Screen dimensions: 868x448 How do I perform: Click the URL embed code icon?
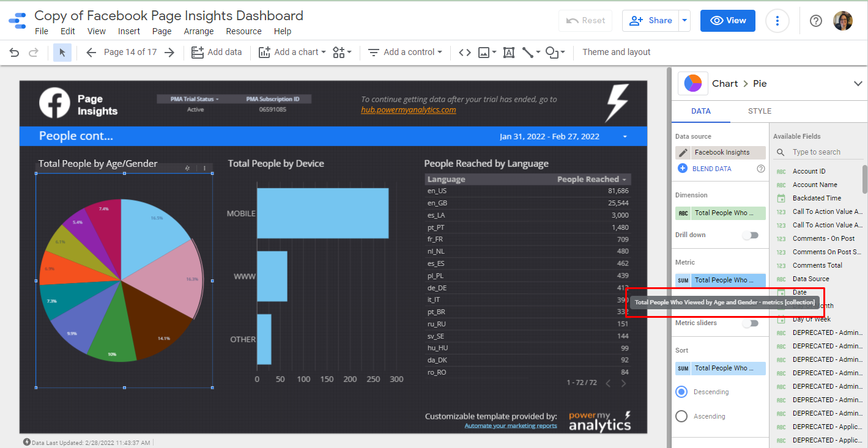point(465,53)
